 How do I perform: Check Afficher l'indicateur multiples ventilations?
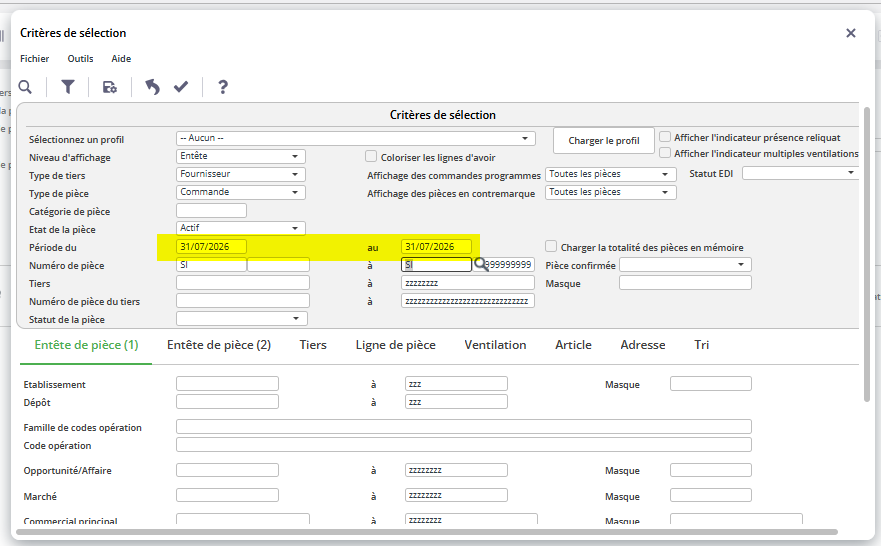[x=665, y=152]
